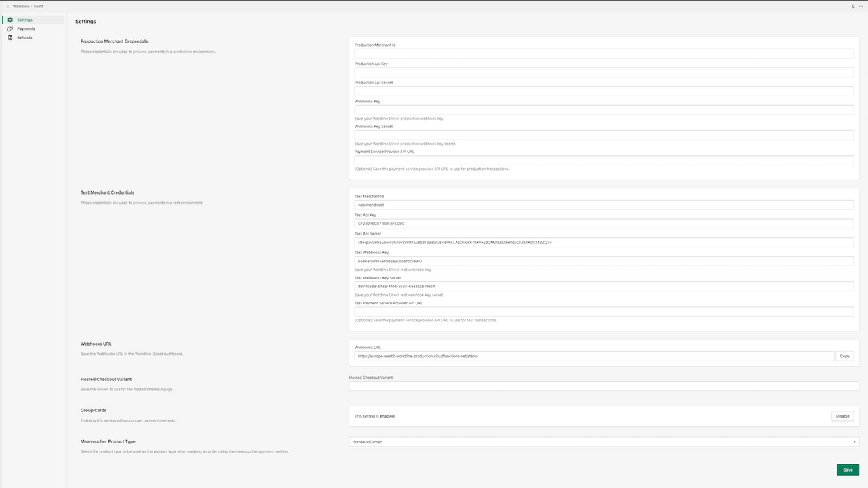Select the Settings navigation label
The height and width of the screenshot is (488, 868).
point(24,20)
